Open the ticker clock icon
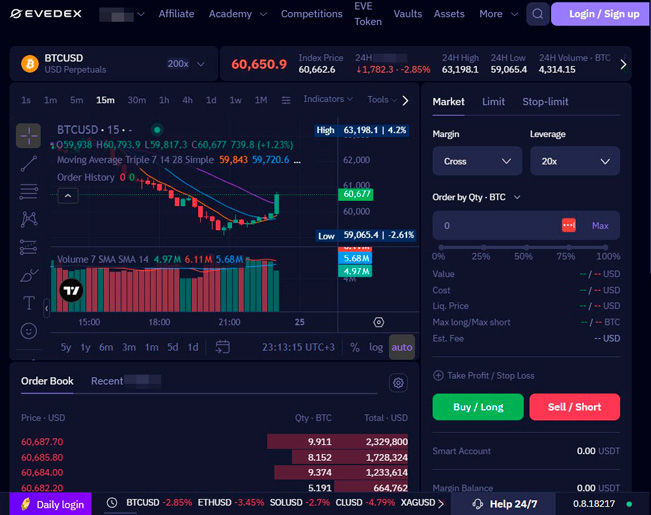Image resolution: width=651 pixels, height=515 pixels. point(112,503)
